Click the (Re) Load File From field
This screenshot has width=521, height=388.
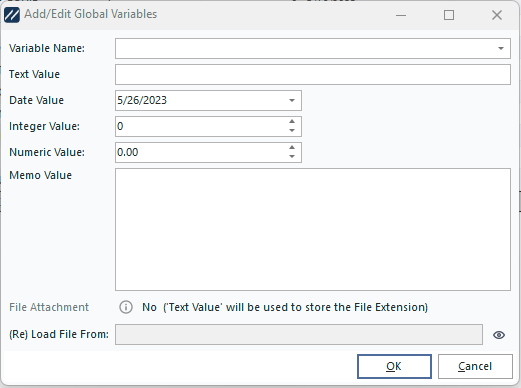[x=299, y=334]
